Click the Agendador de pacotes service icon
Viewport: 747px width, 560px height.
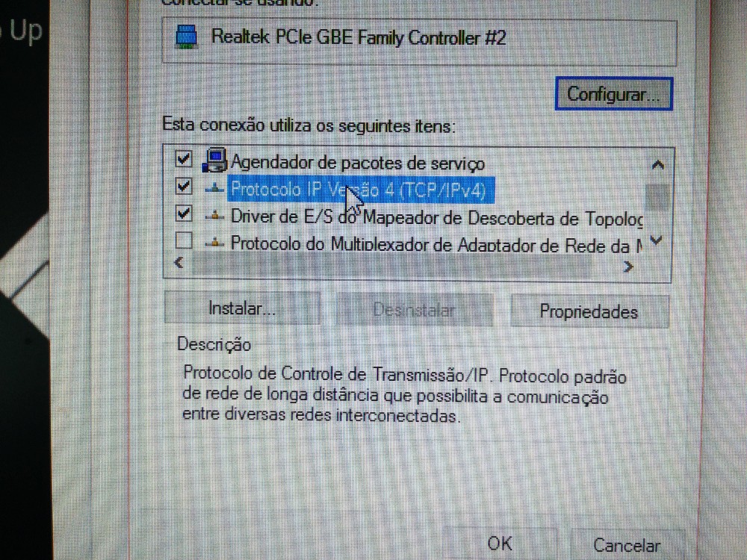pyautogui.click(x=214, y=161)
